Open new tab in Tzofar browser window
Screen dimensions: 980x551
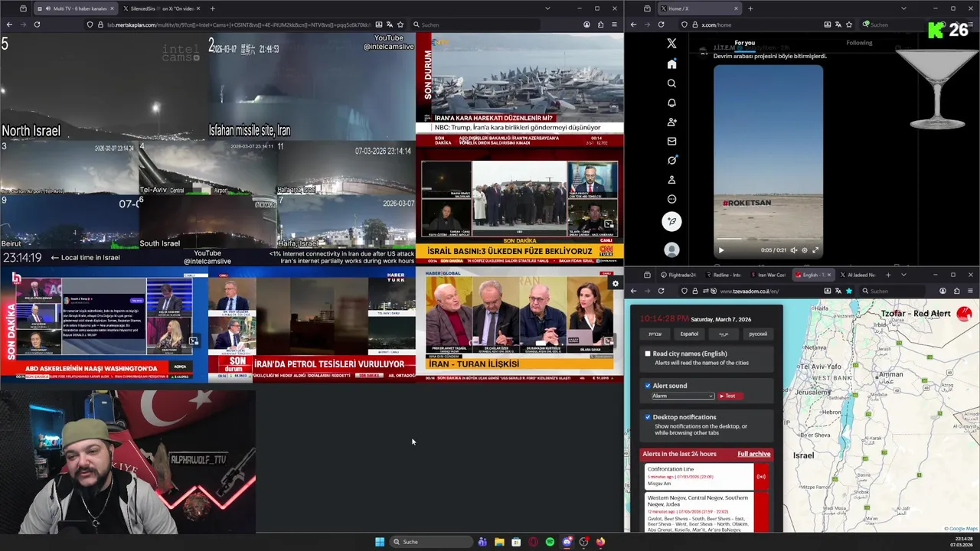click(x=888, y=275)
